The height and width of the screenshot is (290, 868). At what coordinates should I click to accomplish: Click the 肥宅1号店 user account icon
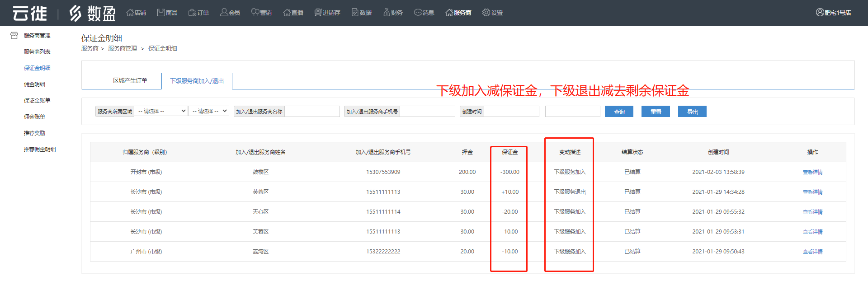tap(820, 13)
